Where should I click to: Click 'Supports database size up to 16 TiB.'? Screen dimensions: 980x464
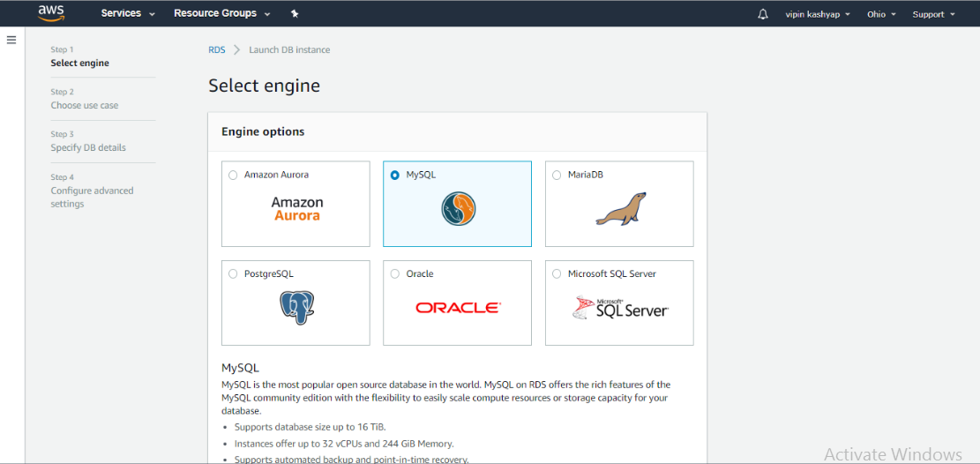(310, 427)
